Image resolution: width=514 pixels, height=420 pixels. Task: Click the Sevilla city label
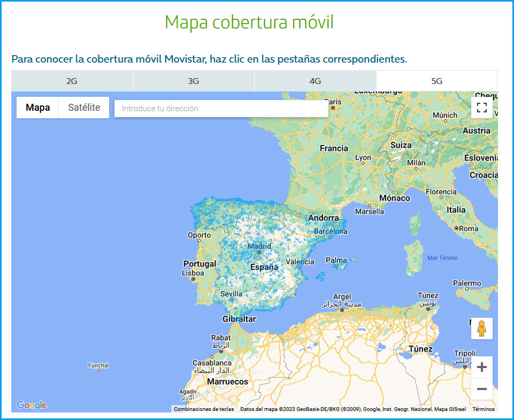tap(231, 294)
